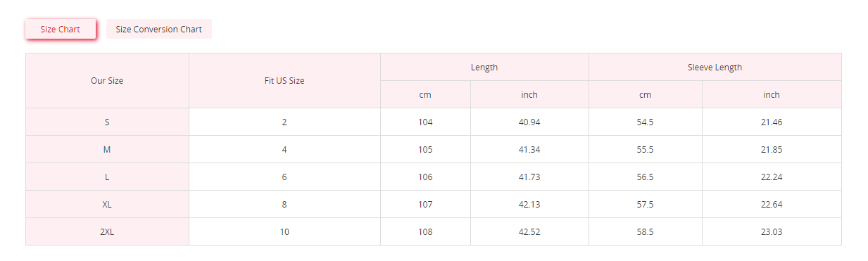Screen dimensions: 868x261
Task: Click the 42.52 inch length cell
Action: tap(529, 231)
